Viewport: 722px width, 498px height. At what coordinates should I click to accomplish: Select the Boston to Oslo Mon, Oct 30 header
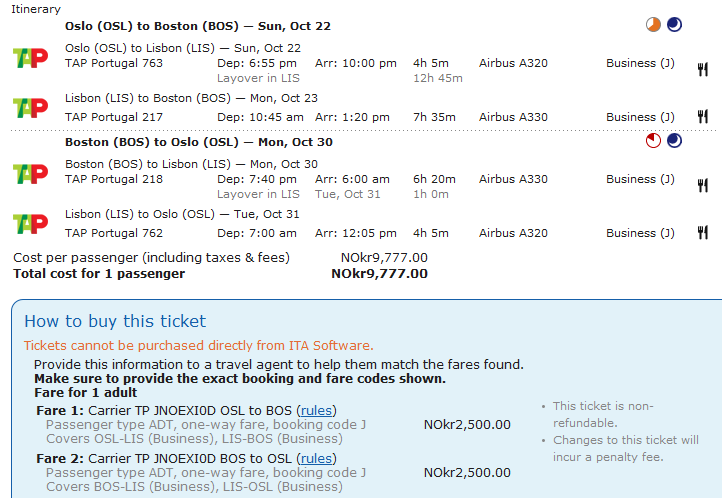(199, 142)
